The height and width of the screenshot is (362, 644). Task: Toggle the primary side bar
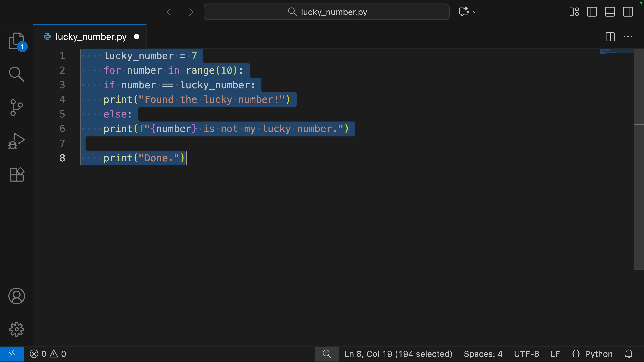[592, 12]
